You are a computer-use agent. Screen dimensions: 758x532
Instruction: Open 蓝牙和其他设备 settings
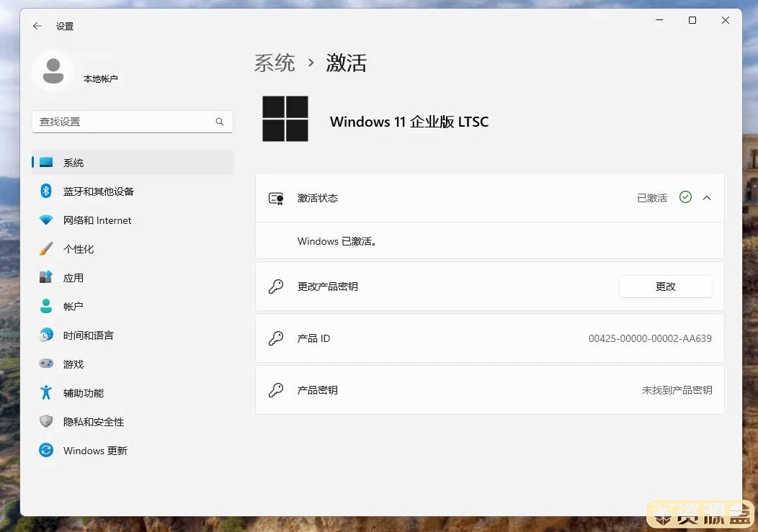133,191
